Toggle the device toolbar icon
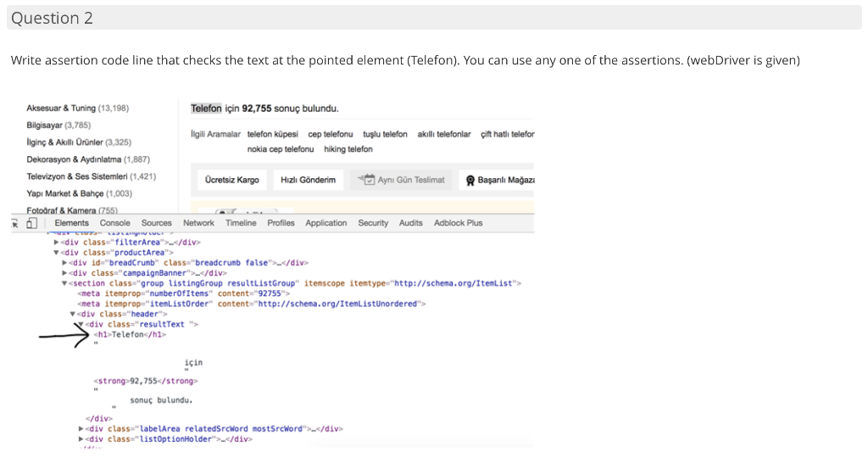This screenshot has height=475, width=868. 32,223
